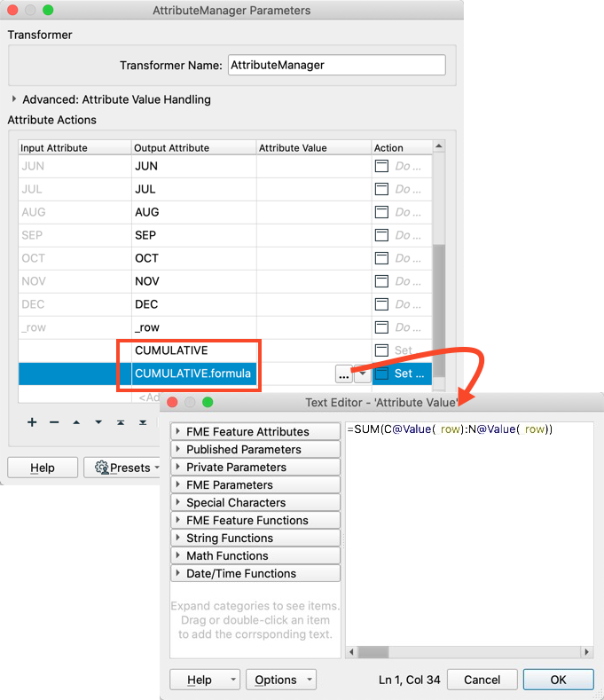Open the attribute value dropdown arrow for CUMULATIVE.formula
The height and width of the screenshot is (700, 604).
point(361,374)
